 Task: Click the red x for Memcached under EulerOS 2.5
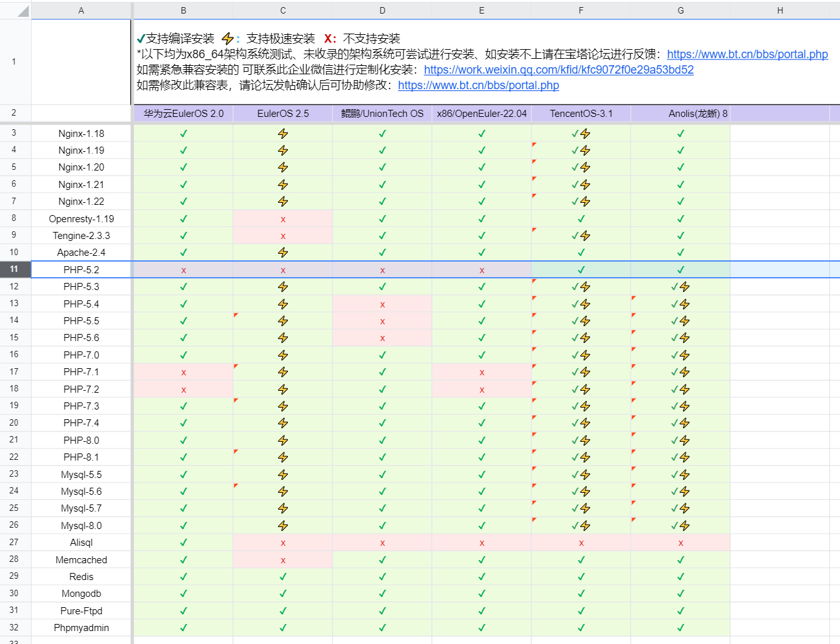pos(283,561)
